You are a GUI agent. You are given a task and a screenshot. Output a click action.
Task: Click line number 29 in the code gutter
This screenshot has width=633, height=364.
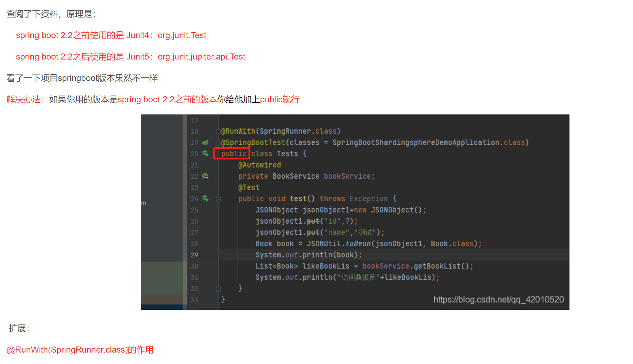194,255
